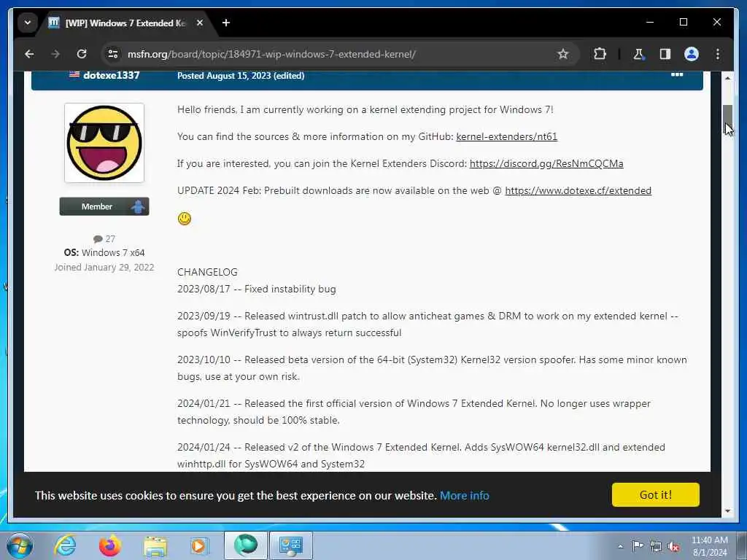Open Chrome three-dot menu
Screen dimensions: 747x560
[718, 54]
